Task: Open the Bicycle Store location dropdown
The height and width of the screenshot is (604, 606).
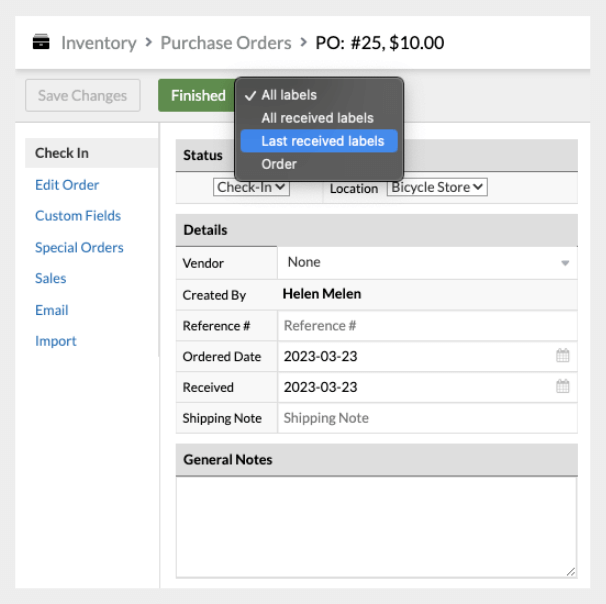Action: tap(437, 187)
